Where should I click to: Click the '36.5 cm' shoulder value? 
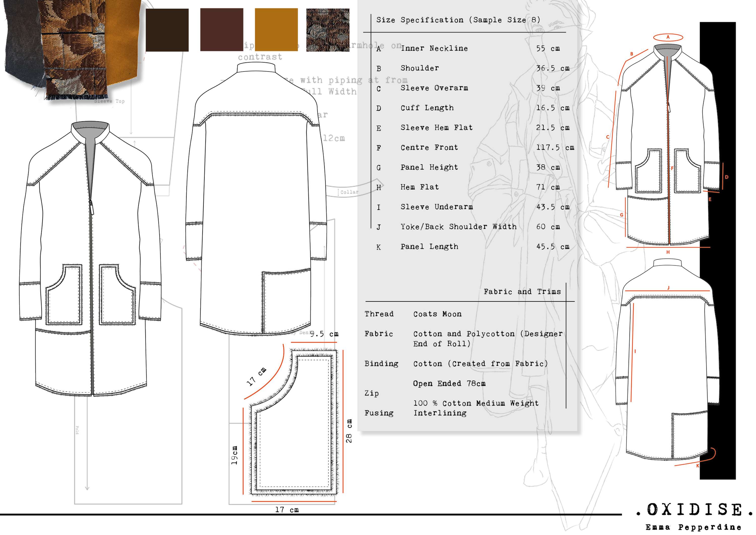point(553,68)
